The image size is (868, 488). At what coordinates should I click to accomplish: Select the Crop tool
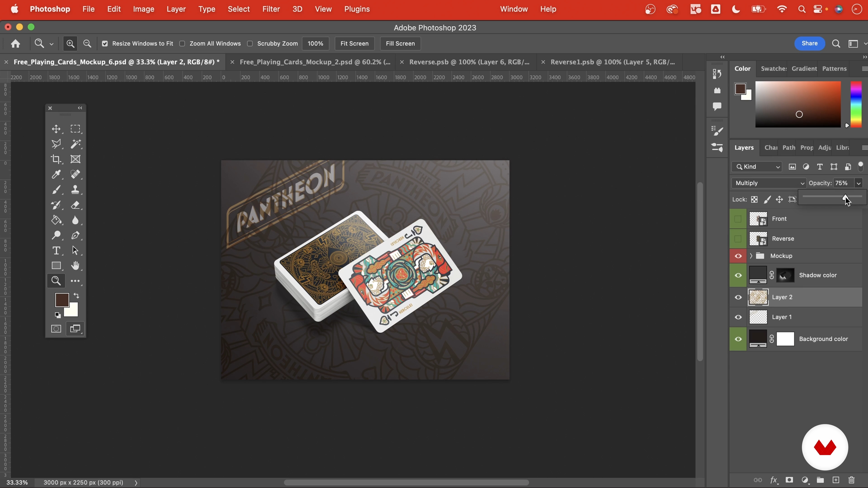pos(56,159)
